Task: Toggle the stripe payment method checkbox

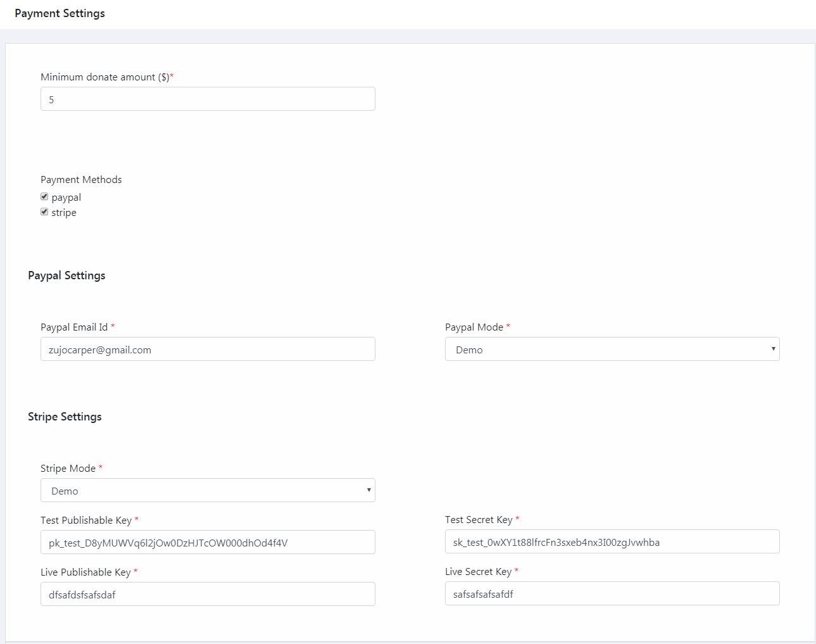Action: (44, 212)
